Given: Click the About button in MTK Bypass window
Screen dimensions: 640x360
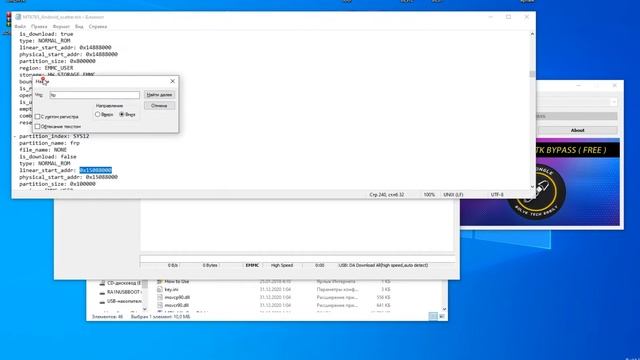Looking at the screenshot, I should click(x=577, y=130).
